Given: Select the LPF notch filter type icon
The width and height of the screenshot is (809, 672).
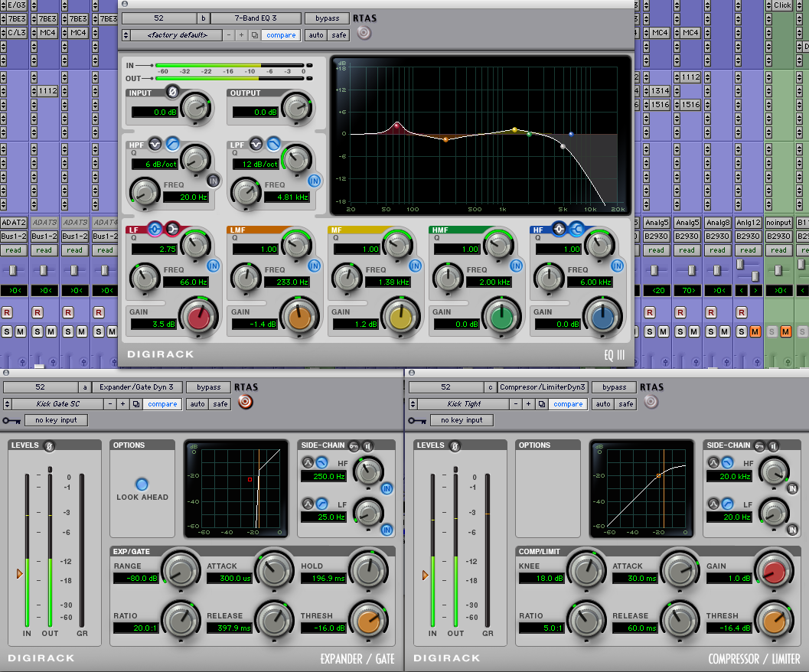Looking at the screenshot, I should [x=256, y=144].
